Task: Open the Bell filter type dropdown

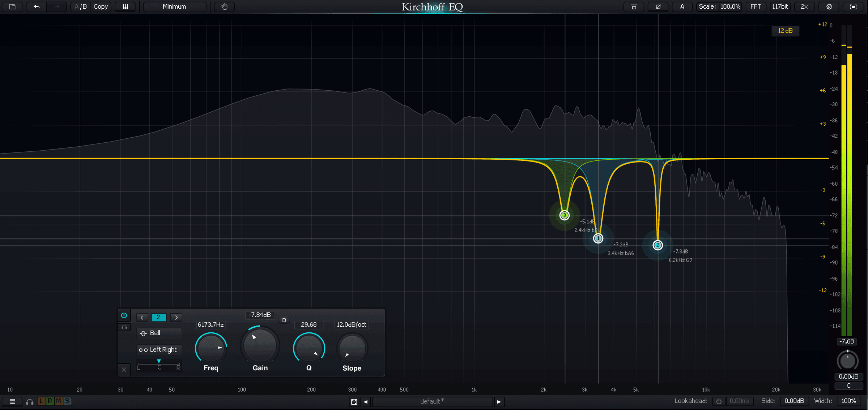Action: (x=159, y=333)
